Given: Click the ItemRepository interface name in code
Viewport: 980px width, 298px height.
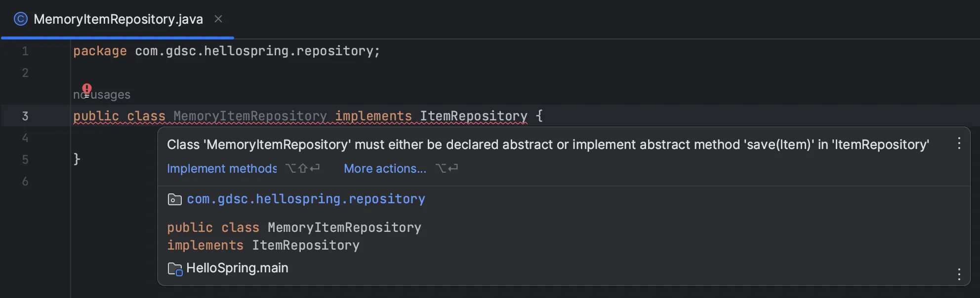Looking at the screenshot, I should pos(474,116).
